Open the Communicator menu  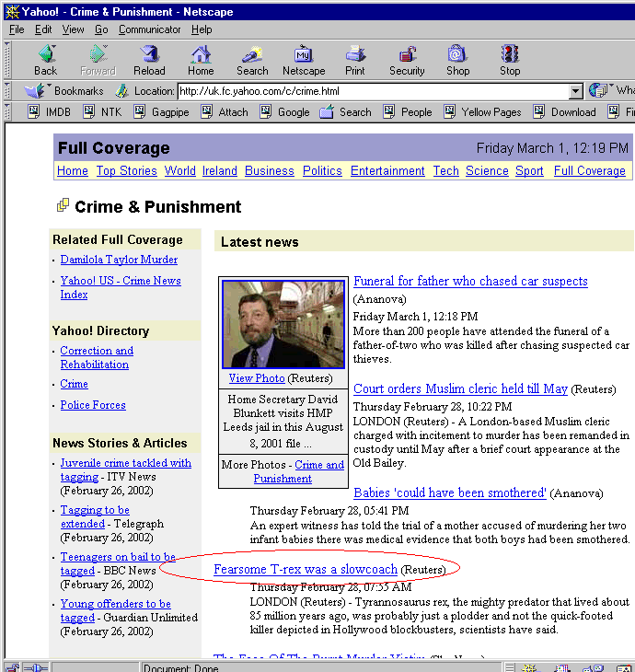(149, 29)
